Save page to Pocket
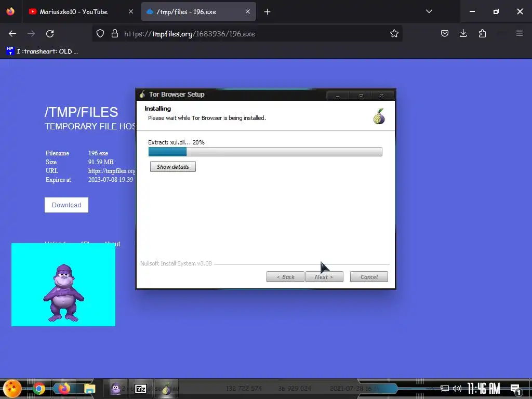This screenshot has width=532, height=399. (445, 33)
